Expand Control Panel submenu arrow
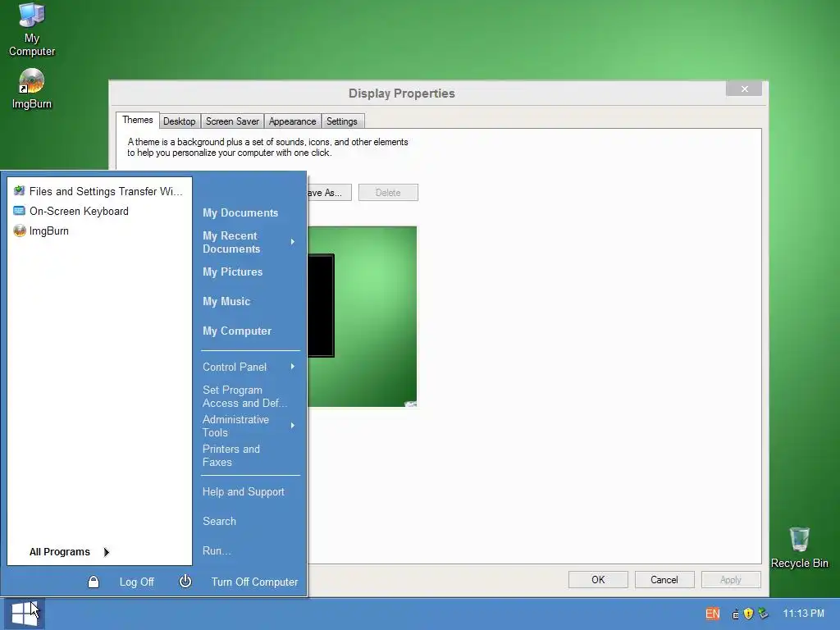The image size is (840, 630). (293, 367)
